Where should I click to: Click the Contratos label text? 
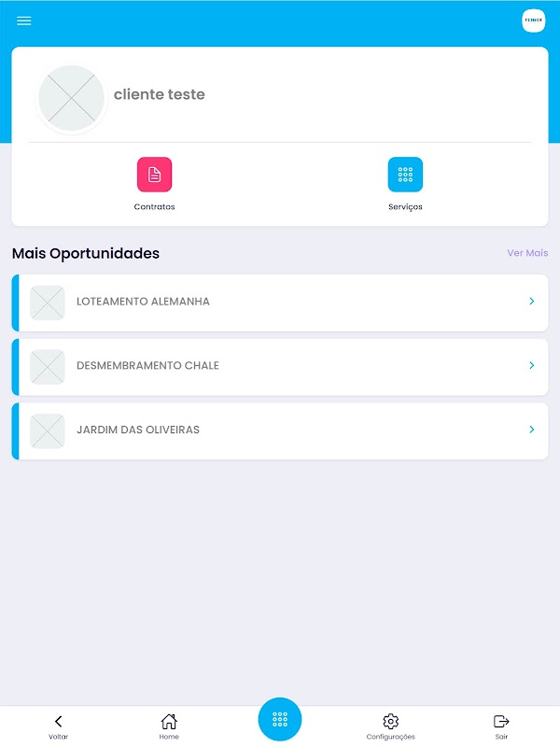(x=154, y=206)
